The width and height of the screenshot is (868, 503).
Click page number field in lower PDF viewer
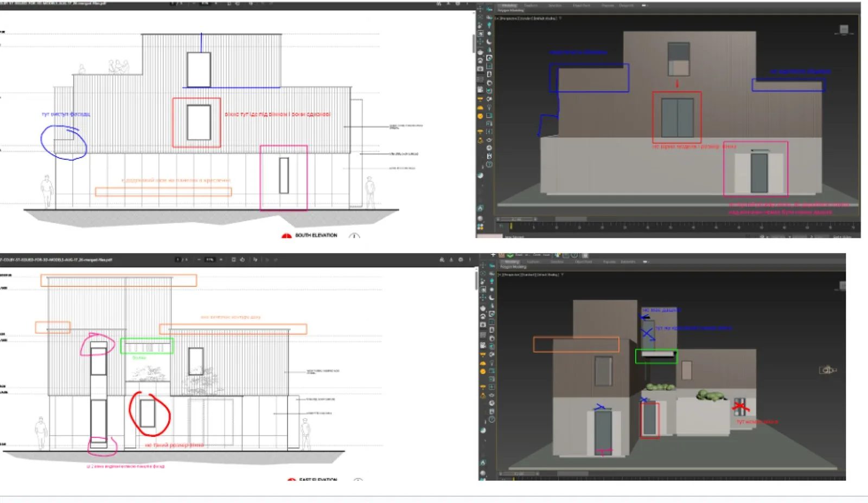tap(178, 260)
